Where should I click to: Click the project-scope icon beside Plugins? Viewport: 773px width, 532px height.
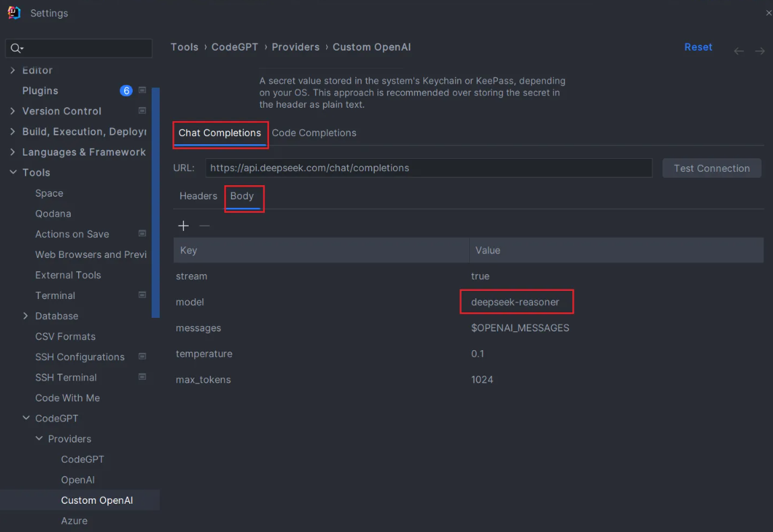(142, 90)
